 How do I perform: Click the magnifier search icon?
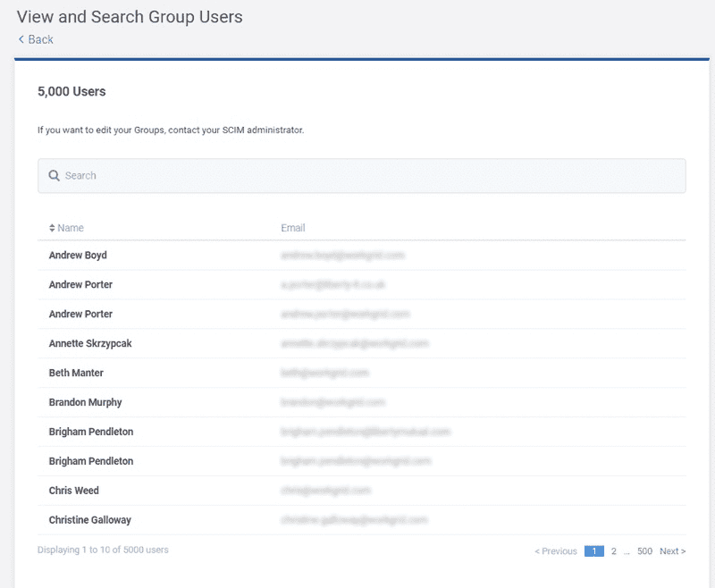54,175
